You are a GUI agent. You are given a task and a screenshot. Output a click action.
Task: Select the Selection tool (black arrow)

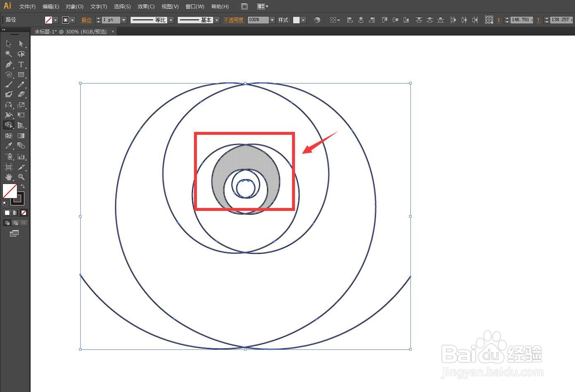pos(9,44)
